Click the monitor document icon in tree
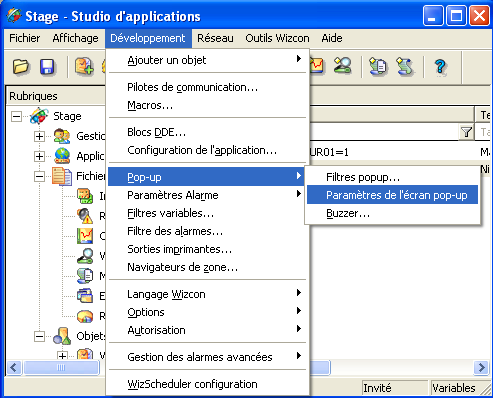 (85, 276)
